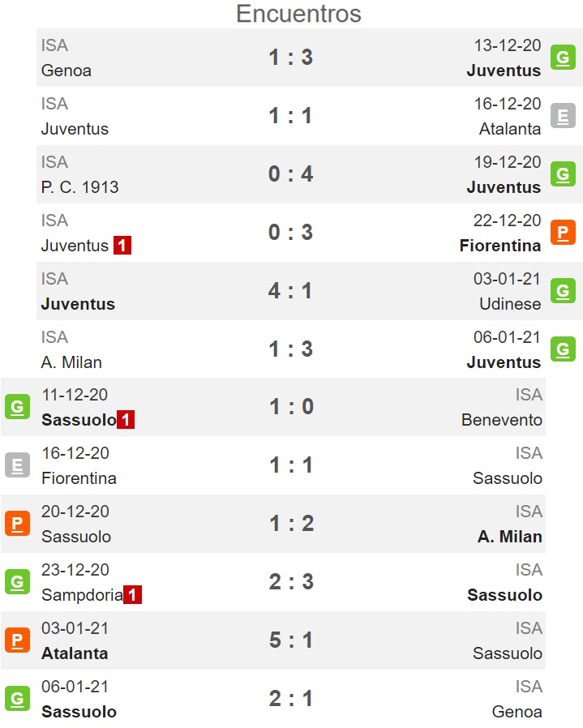
Task: Click the red card badge next to Sassuolo 11-12-20
Action: pyautogui.click(x=126, y=420)
